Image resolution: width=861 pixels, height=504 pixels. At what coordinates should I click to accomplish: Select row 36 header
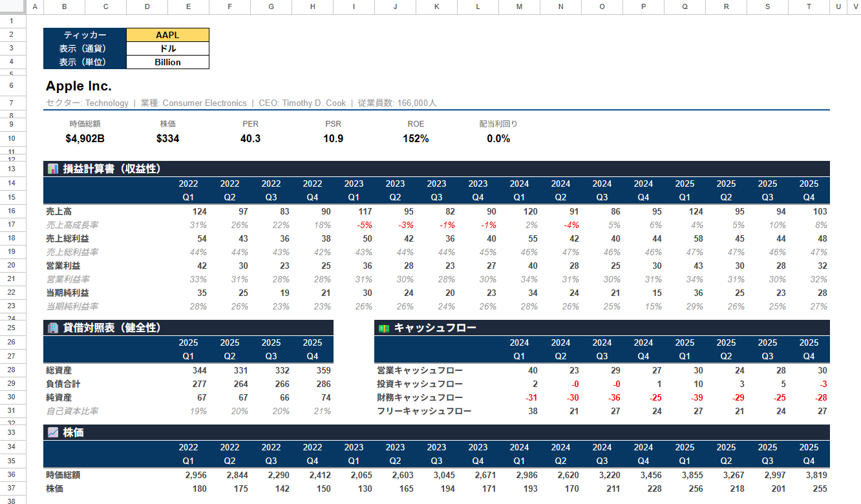(13, 475)
